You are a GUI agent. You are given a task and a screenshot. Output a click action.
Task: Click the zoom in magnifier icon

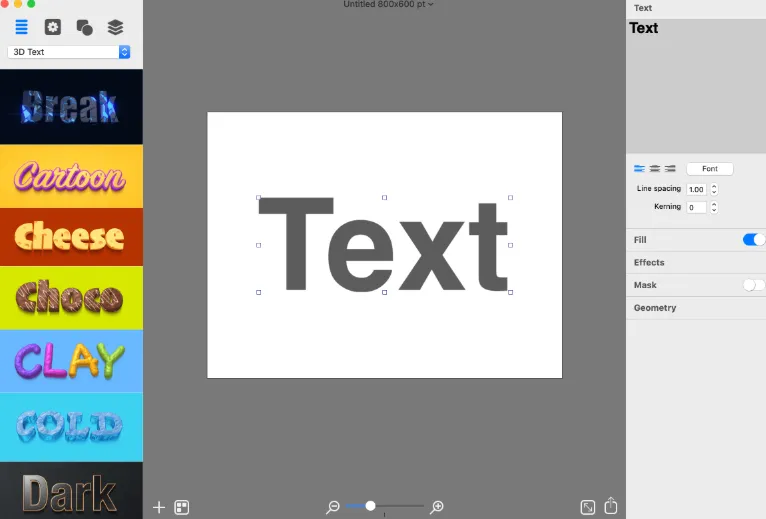click(436, 507)
